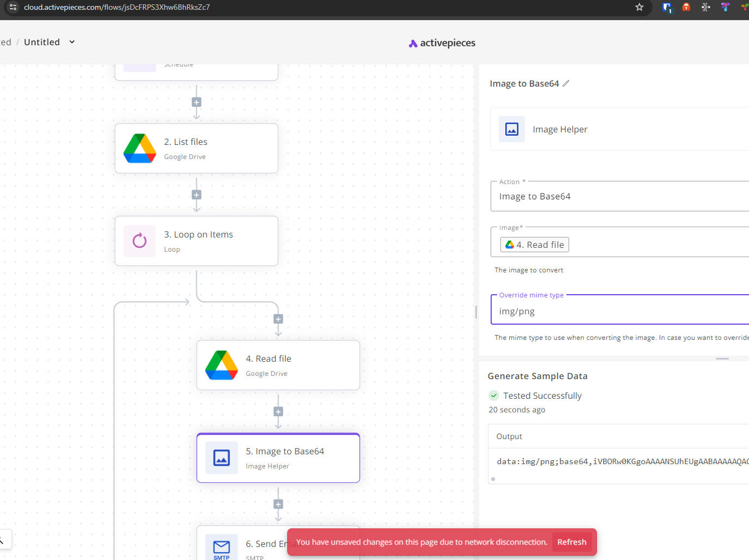
Task: Click the Loop icon on Loop on Items step
Action: coord(140,241)
